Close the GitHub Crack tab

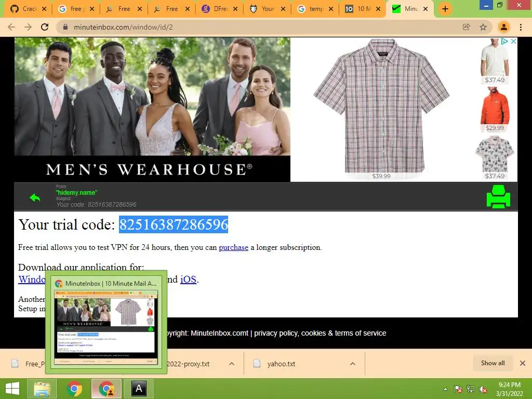click(x=44, y=9)
